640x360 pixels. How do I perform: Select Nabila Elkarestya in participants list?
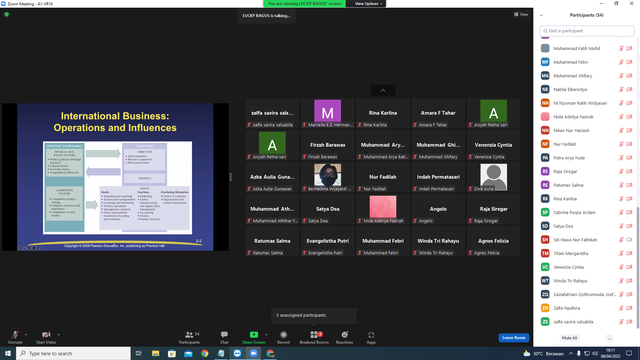pos(587,89)
